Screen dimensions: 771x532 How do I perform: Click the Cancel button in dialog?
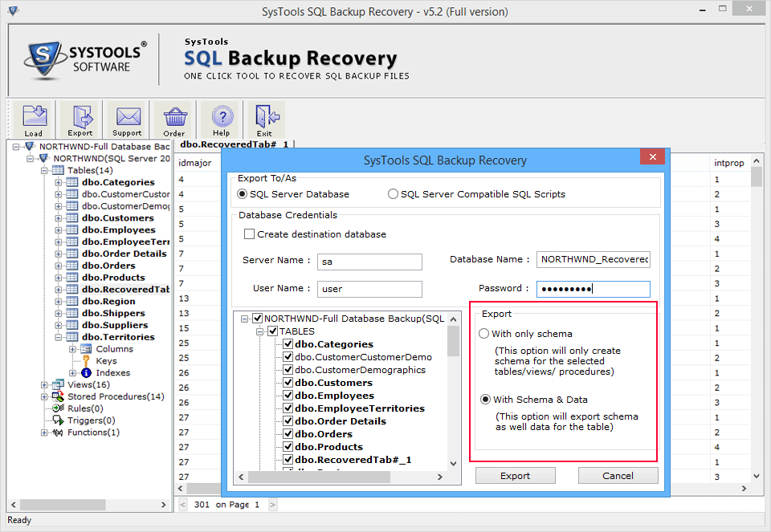[x=618, y=476]
